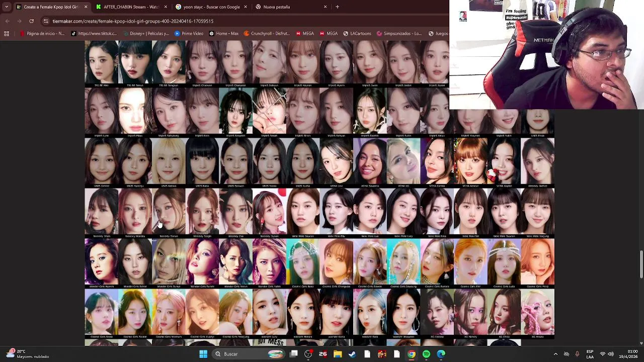
Task: Open the Disney+ bookmark
Action: pyautogui.click(x=145, y=34)
